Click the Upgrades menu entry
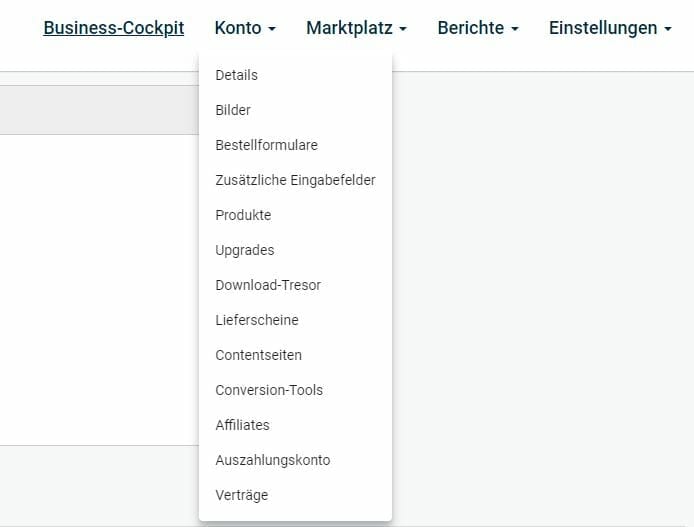 pos(244,250)
